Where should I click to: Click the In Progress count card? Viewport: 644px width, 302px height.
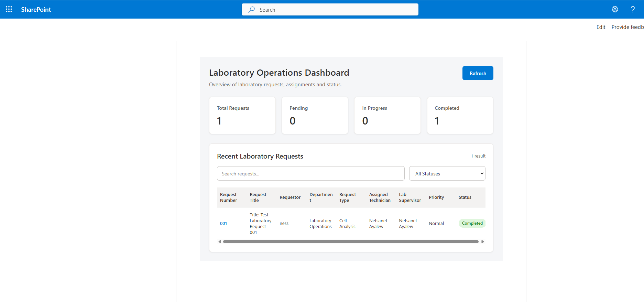(388, 115)
